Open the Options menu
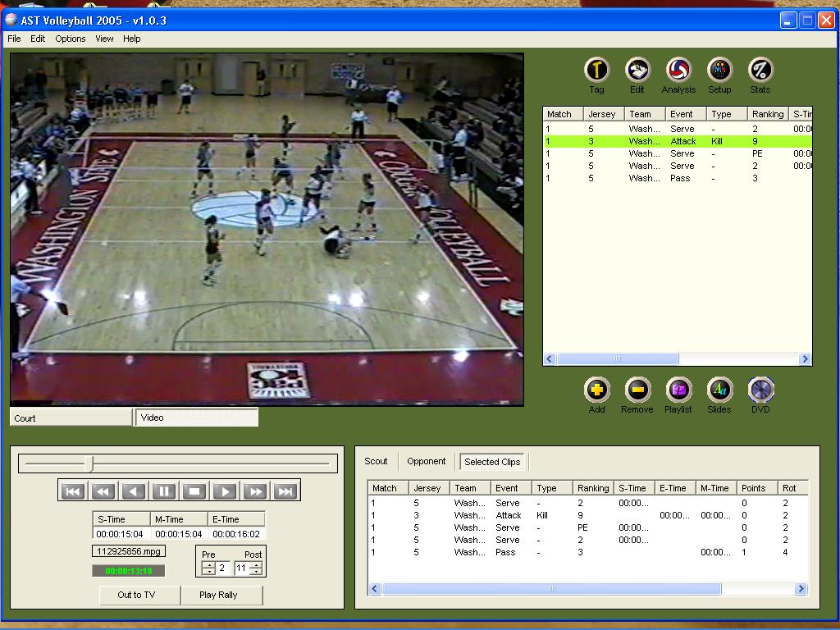The height and width of the screenshot is (630, 840). click(70, 39)
